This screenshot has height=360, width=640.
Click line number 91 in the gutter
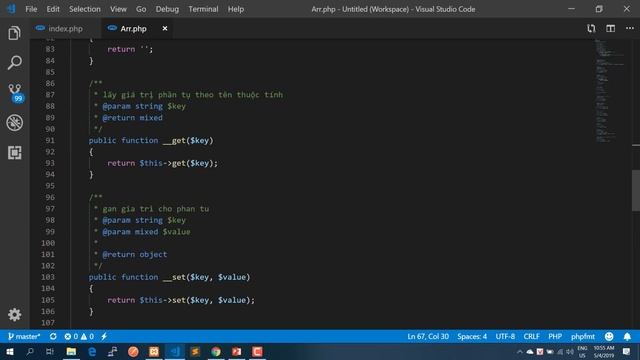pyautogui.click(x=50, y=140)
